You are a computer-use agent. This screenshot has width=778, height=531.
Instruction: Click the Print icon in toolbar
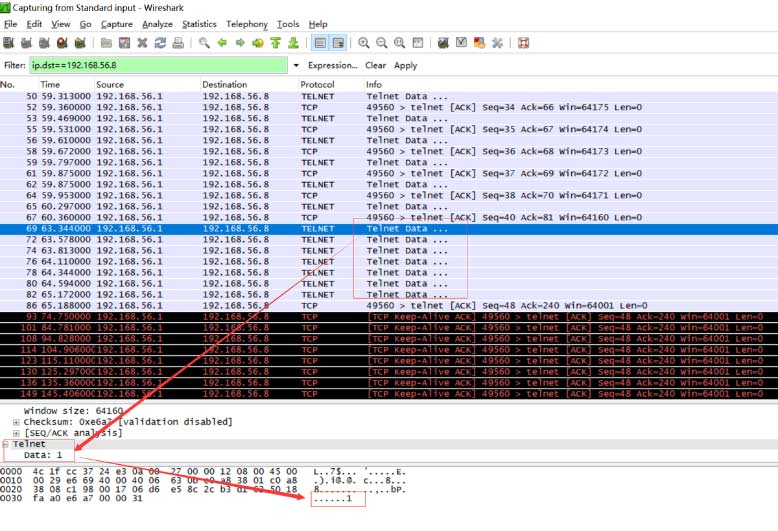[x=178, y=43]
